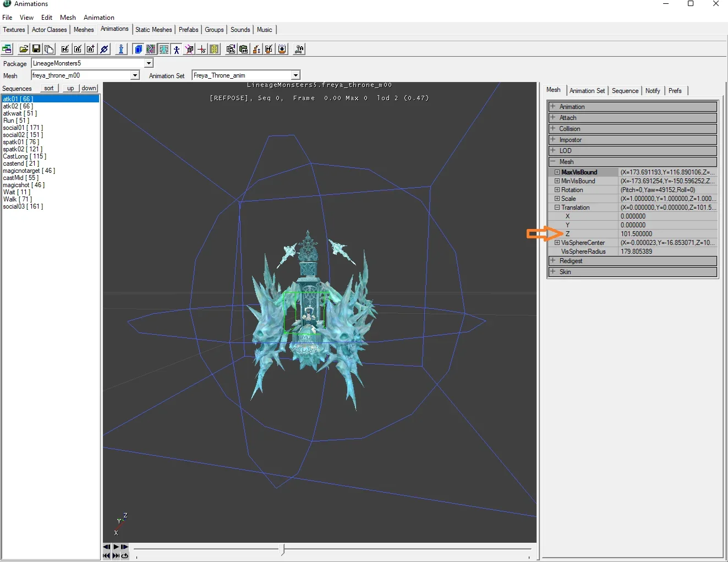Click the blue info 'i' toolbar icon

[121, 49]
